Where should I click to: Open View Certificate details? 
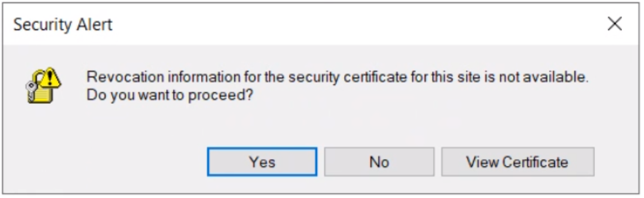pyautogui.click(x=517, y=162)
